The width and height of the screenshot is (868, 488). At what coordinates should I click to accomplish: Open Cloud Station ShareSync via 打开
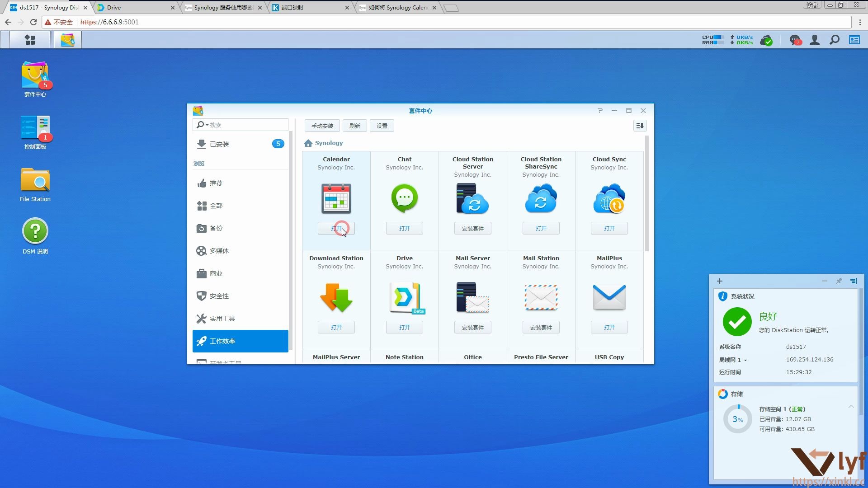point(541,229)
